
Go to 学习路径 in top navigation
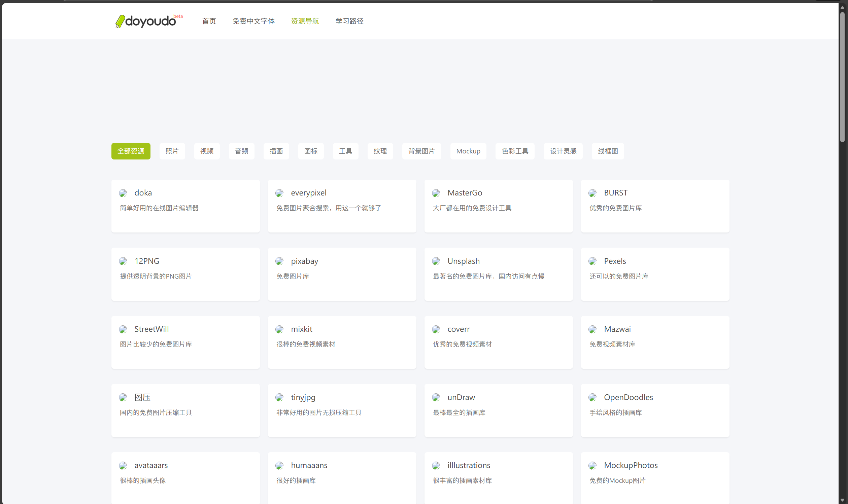click(349, 21)
